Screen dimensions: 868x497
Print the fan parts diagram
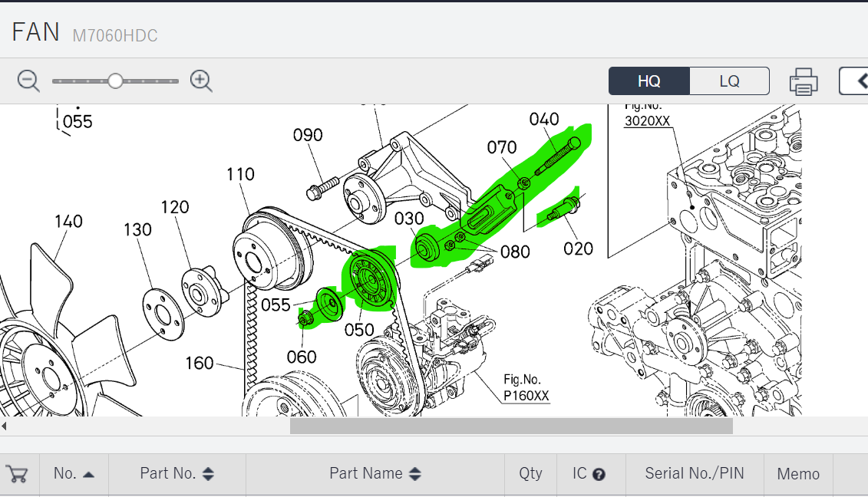[803, 81]
